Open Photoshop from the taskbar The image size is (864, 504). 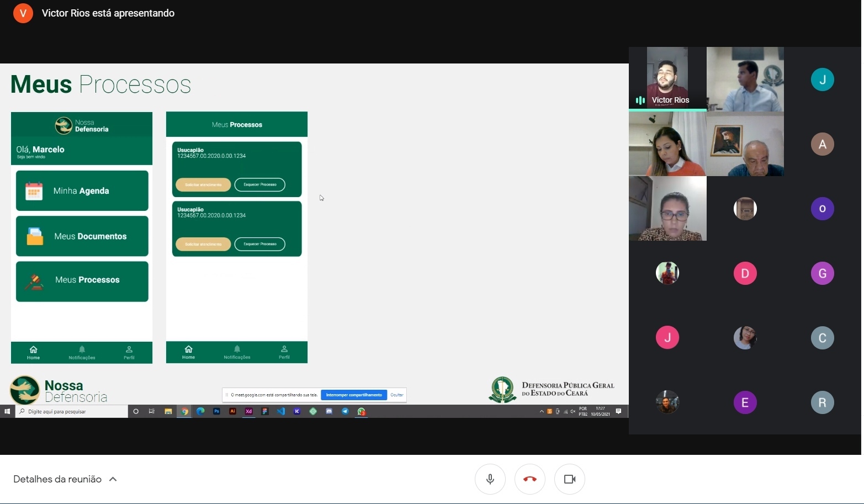[x=216, y=411]
